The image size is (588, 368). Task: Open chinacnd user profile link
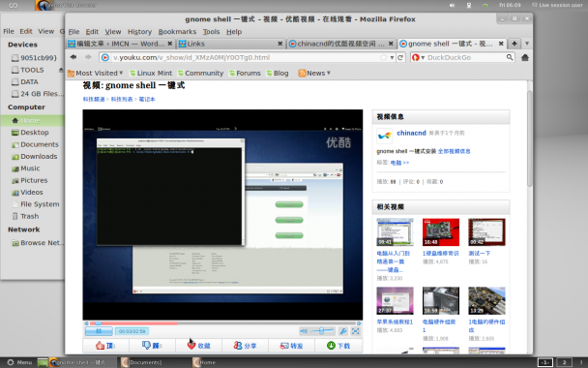(x=411, y=133)
